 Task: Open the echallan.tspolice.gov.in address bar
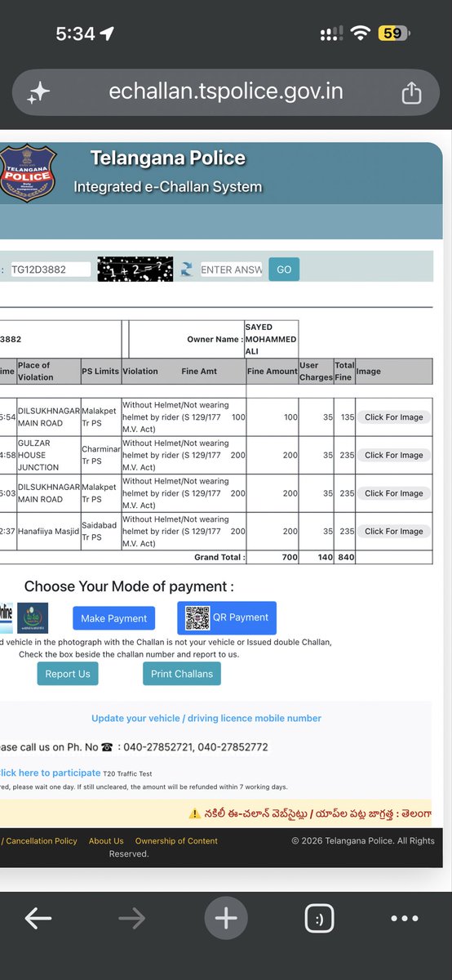click(x=226, y=92)
